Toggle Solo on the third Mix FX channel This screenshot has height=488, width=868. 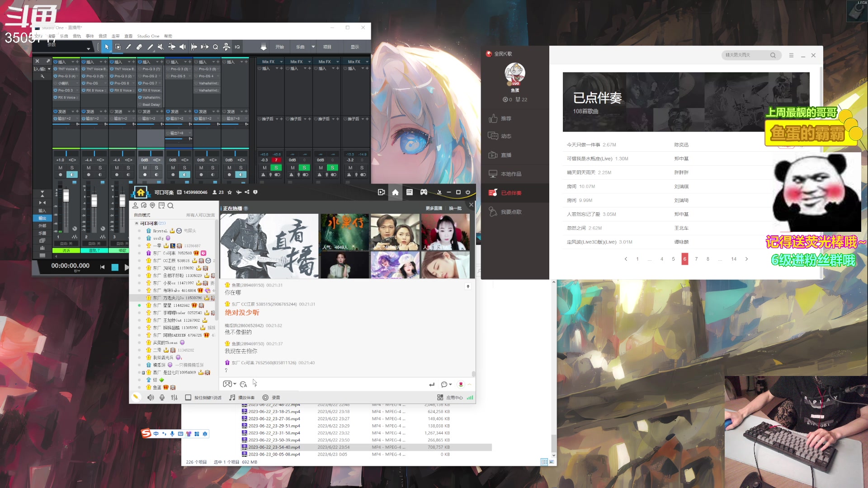pos(332,168)
